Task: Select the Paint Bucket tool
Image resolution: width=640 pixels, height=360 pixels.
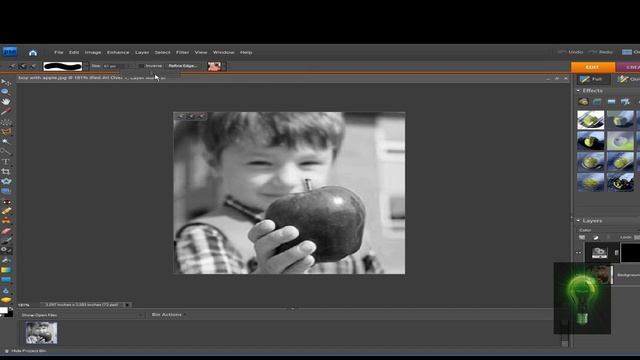Action: coord(6,260)
